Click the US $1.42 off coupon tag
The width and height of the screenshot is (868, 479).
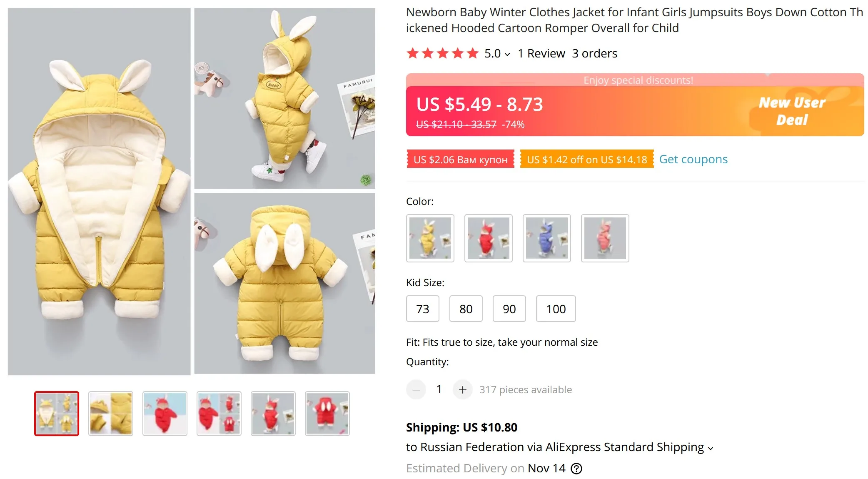(x=586, y=159)
